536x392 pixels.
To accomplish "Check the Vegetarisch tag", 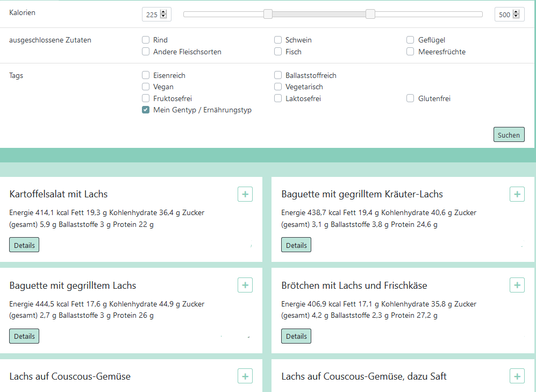I will point(278,87).
